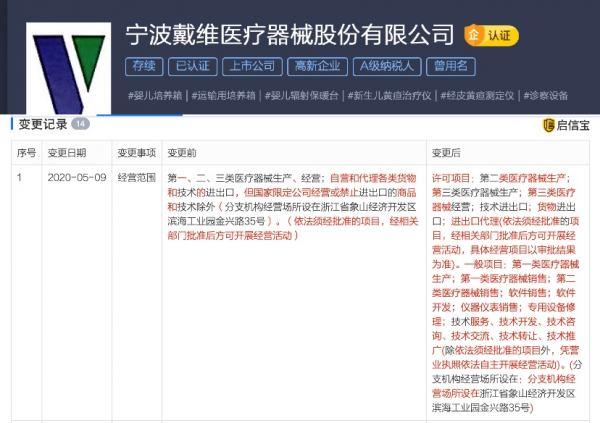Screen dimensions: 600x423
Task: Select the 存续 status tag
Action: tap(144, 67)
